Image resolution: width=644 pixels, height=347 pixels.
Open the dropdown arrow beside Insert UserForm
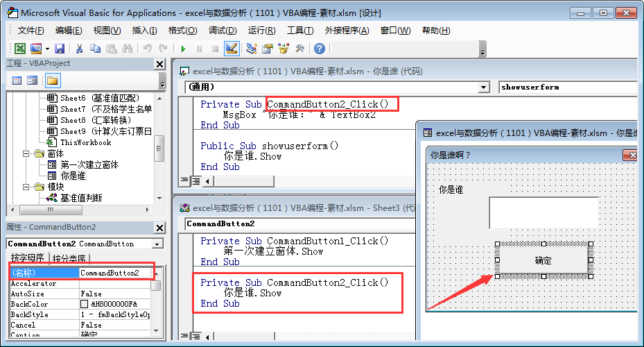[x=47, y=49]
